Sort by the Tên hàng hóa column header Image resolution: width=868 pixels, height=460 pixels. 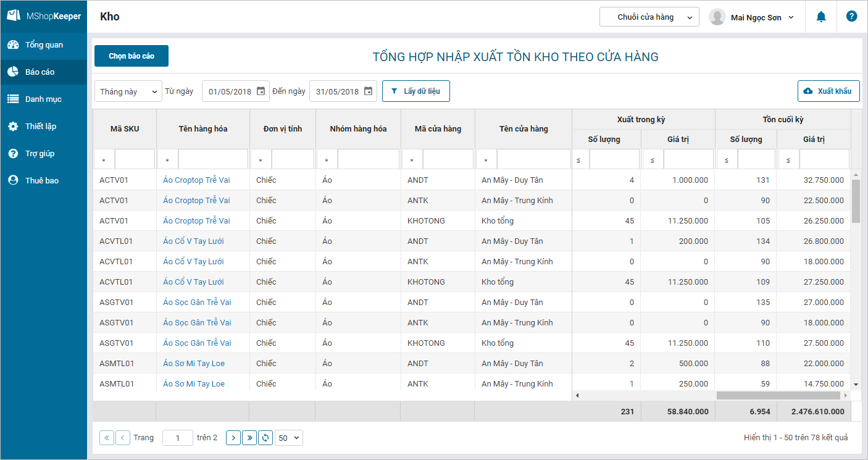coord(203,129)
